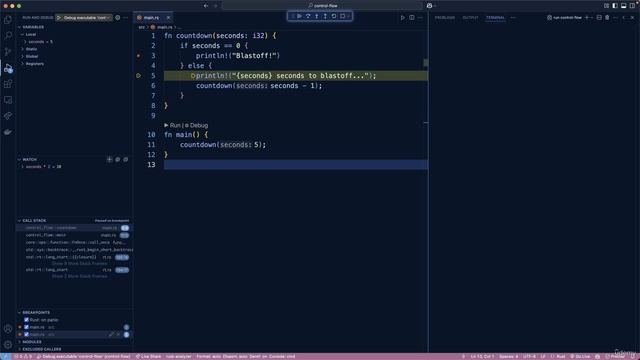The width and height of the screenshot is (640, 360).
Task: Open rust-analyzer status bar item
Action: (178, 356)
